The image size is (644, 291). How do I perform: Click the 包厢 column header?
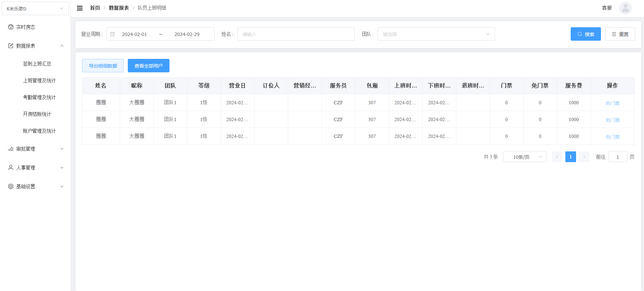[372, 86]
